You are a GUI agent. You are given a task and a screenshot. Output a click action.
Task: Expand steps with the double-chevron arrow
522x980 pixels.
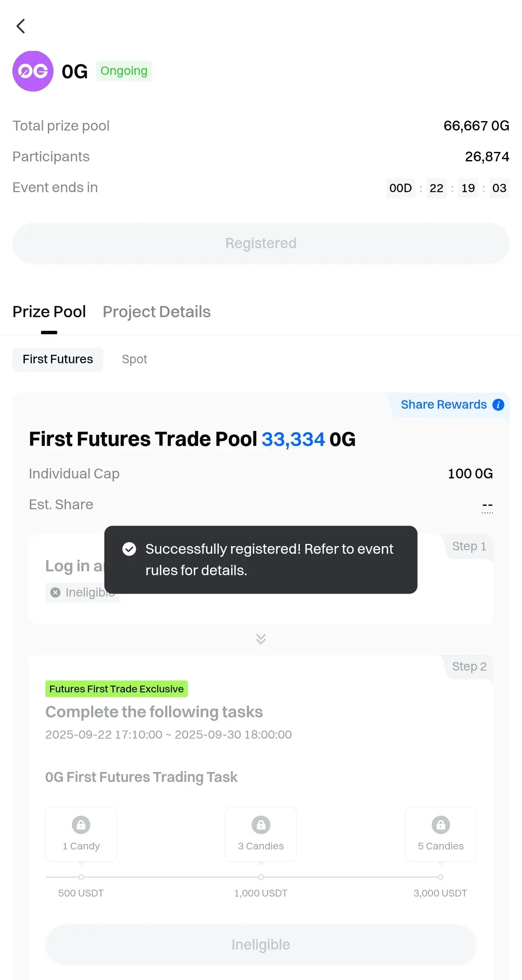pyautogui.click(x=261, y=639)
